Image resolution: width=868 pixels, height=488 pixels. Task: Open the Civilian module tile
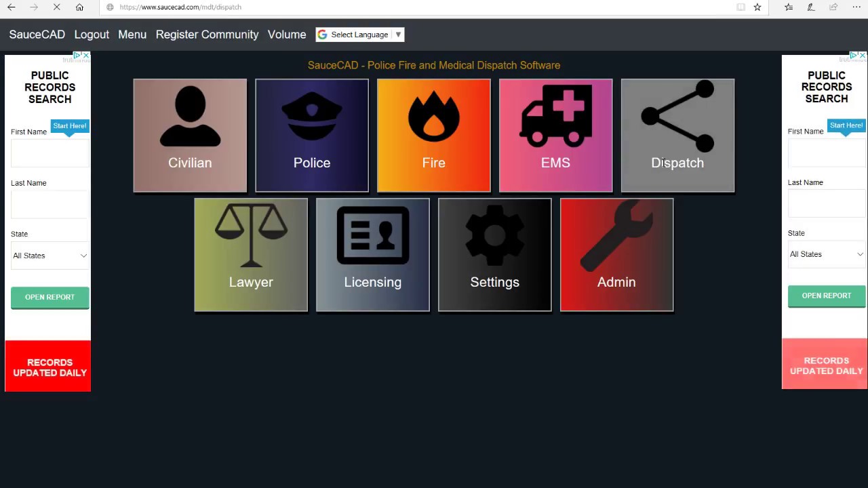tap(190, 136)
